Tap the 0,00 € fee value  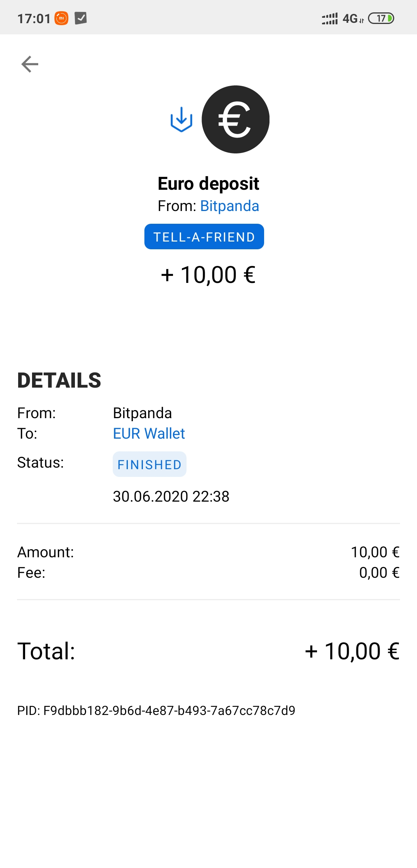point(379,573)
